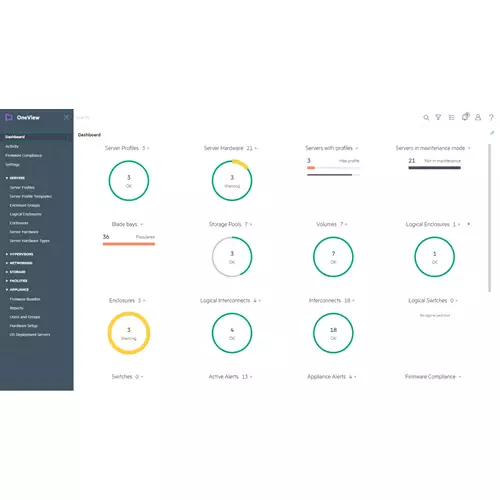500x500 pixels.
Task: Open the Active Alerts panel link
Action: pyautogui.click(x=230, y=377)
